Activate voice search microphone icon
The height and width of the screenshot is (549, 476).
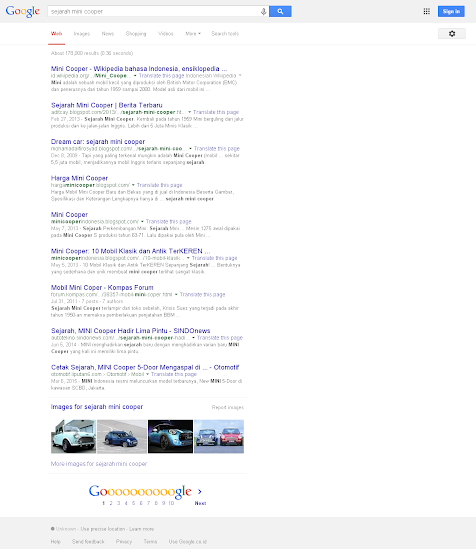coord(263,12)
